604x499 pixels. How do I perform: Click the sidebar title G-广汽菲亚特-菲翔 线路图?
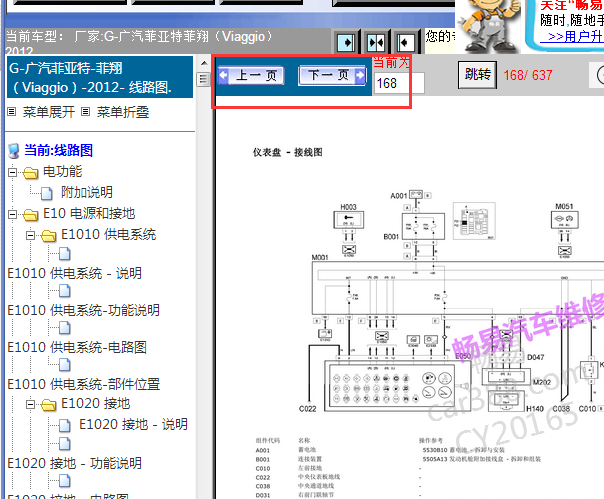[x=100, y=77]
